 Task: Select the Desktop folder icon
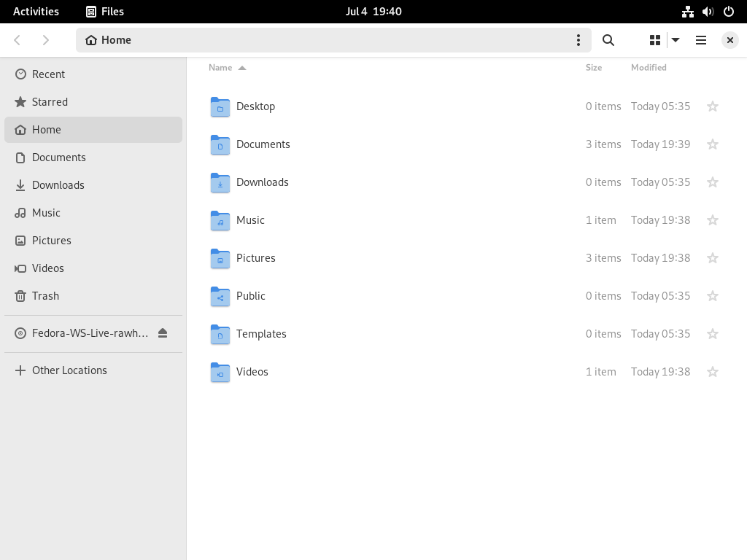pos(220,106)
